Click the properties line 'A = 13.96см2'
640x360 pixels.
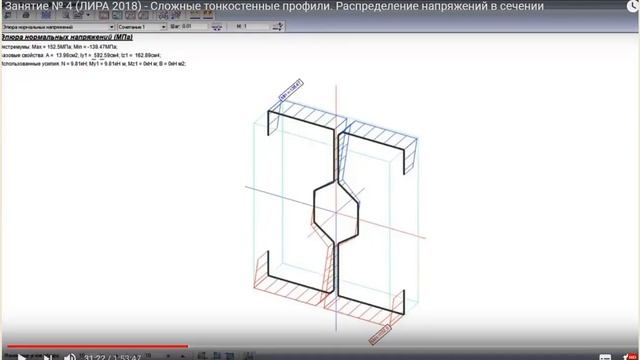click(62, 55)
